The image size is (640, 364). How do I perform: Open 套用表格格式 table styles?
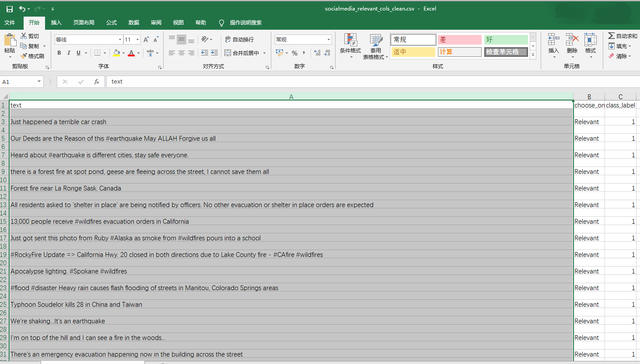[x=375, y=46]
